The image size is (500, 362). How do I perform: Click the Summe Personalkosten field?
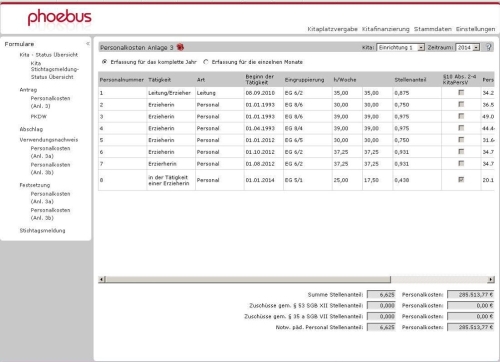coord(470,295)
